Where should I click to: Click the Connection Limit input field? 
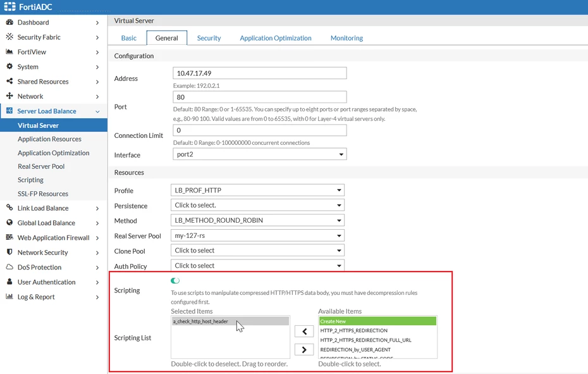point(260,130)
